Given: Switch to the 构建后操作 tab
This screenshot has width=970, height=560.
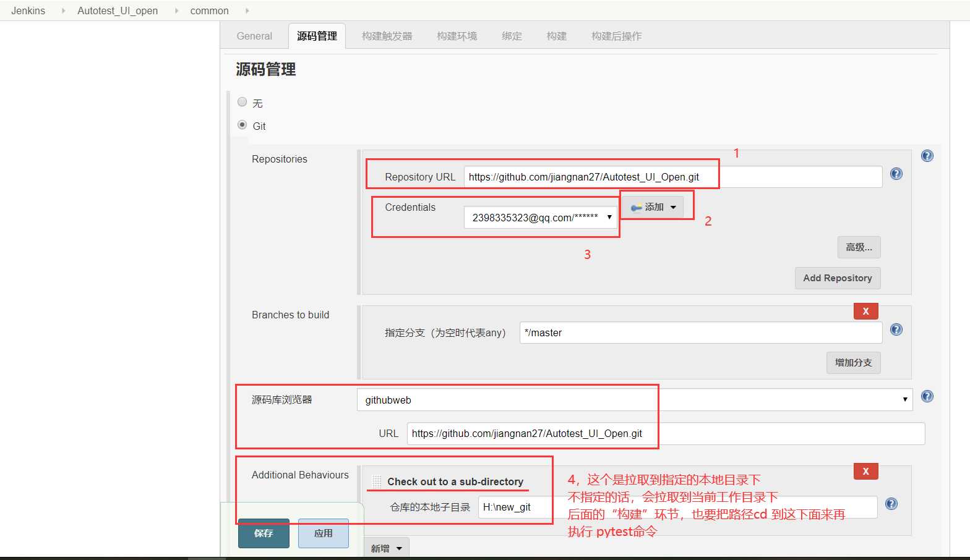Looking at the screenshot, I should (x=617, y=36).
